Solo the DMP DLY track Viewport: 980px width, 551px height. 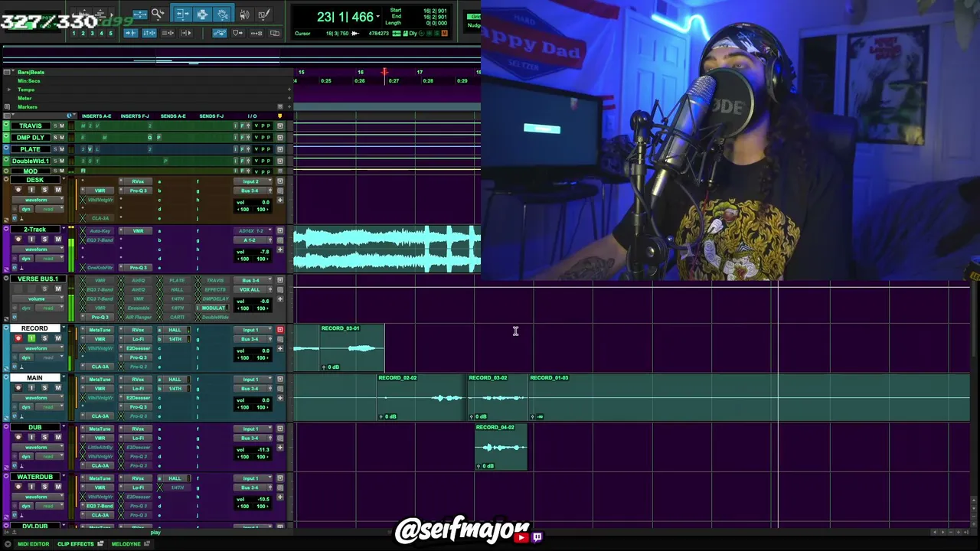click(x=55, y=138)
